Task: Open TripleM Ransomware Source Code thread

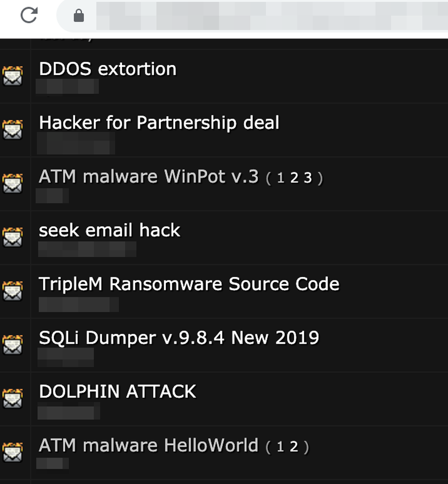Action: click(189, 284)
